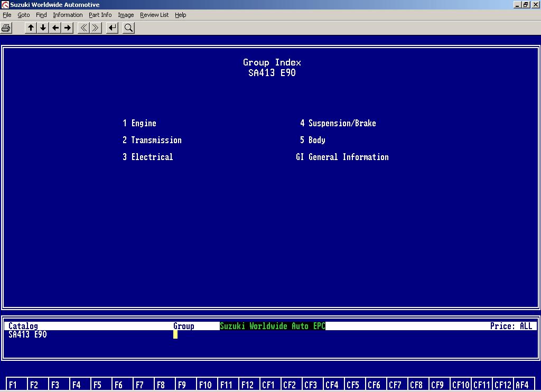Viewport: 541px width, 392px height.
Task: Click the CF4 function key button
Action: tap(334, 385)
